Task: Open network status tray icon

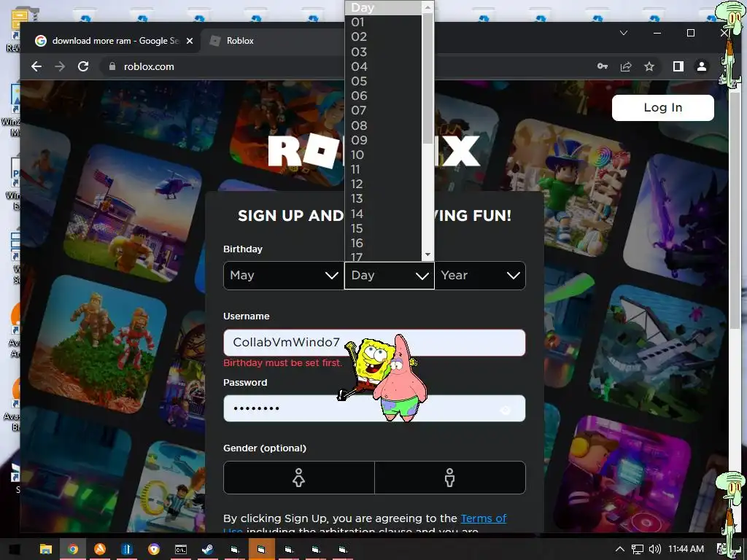Action: click(637, 549)
